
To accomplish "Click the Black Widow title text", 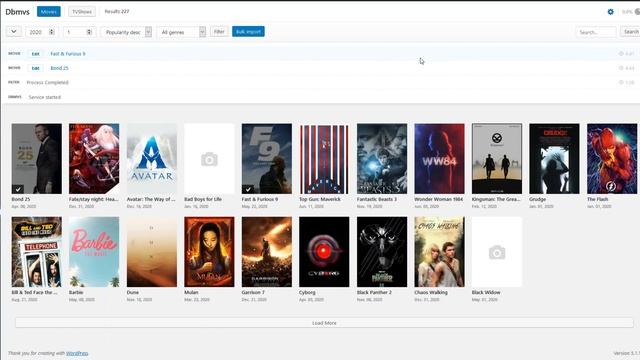I will pos(486,292).
